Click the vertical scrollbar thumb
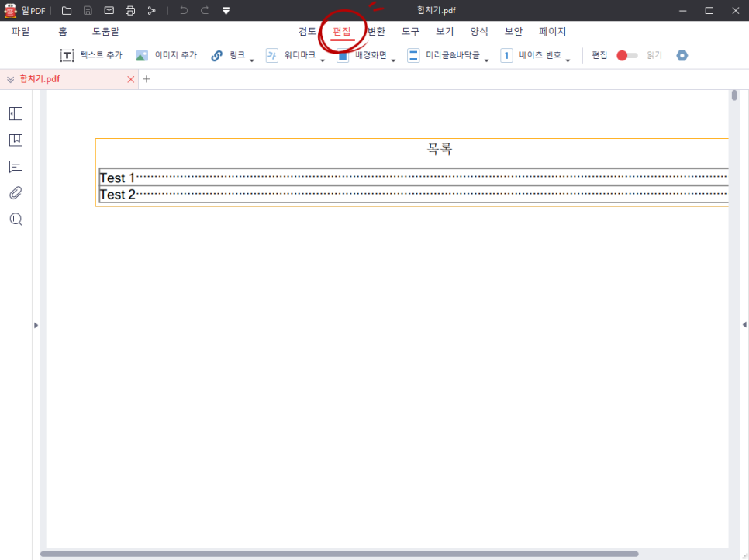This screenshot has height=560, width=749. 735,95
